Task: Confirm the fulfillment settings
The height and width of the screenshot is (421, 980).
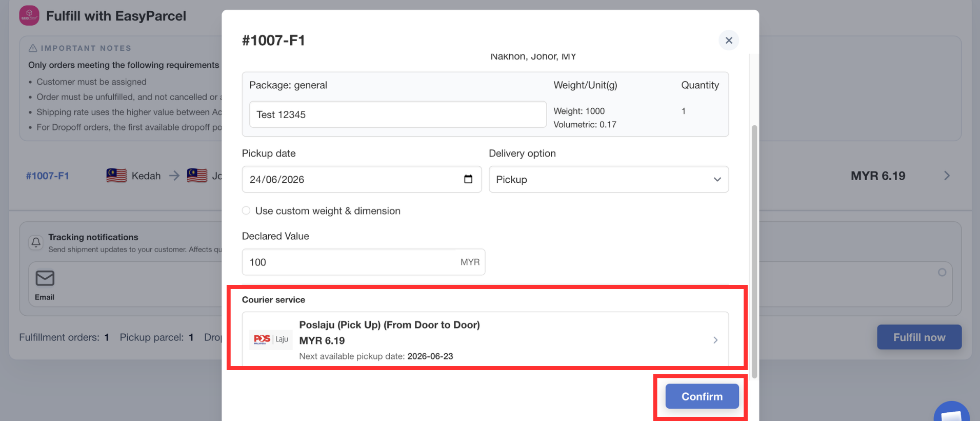Action: pos(702,396)
